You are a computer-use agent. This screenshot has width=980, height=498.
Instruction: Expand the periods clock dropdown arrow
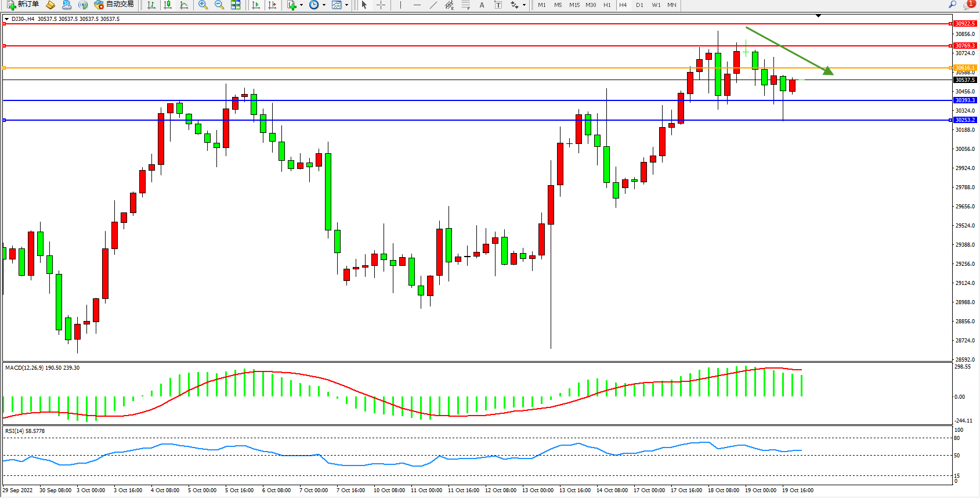pos(324,5)
